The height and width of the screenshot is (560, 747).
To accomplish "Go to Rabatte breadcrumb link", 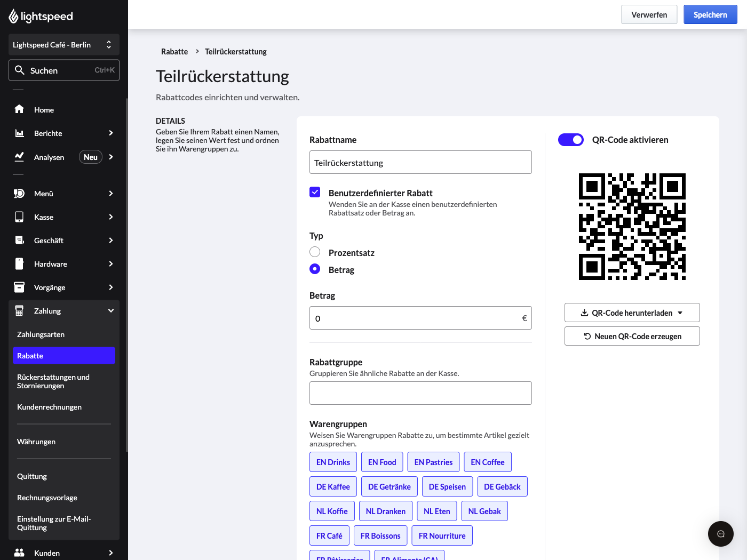I will point(174,51).
